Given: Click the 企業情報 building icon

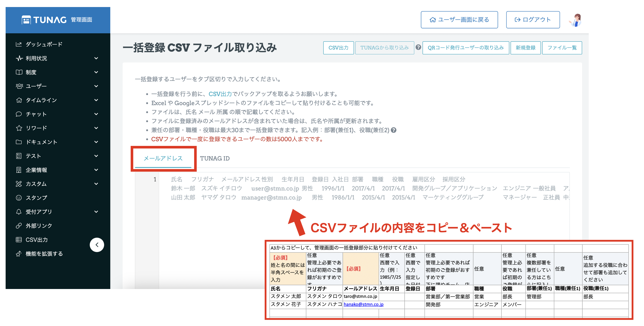Looking at the screenshot, I should (19, 170).
